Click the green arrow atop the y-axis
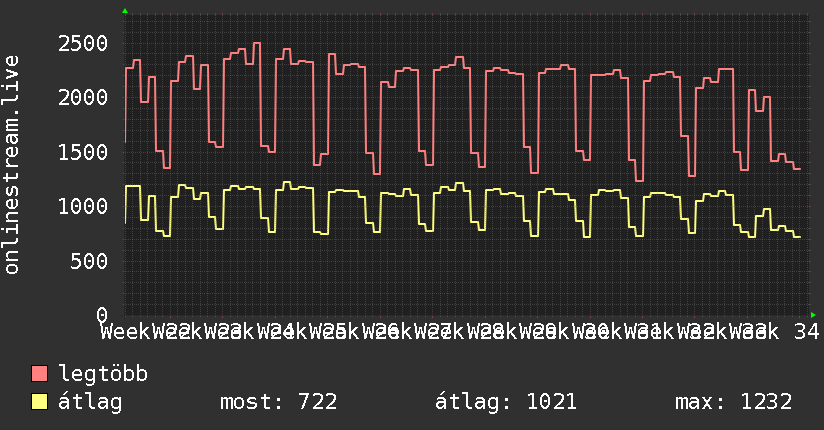Image resolution: width=824 pixels, height=430 pixels. 125,11
